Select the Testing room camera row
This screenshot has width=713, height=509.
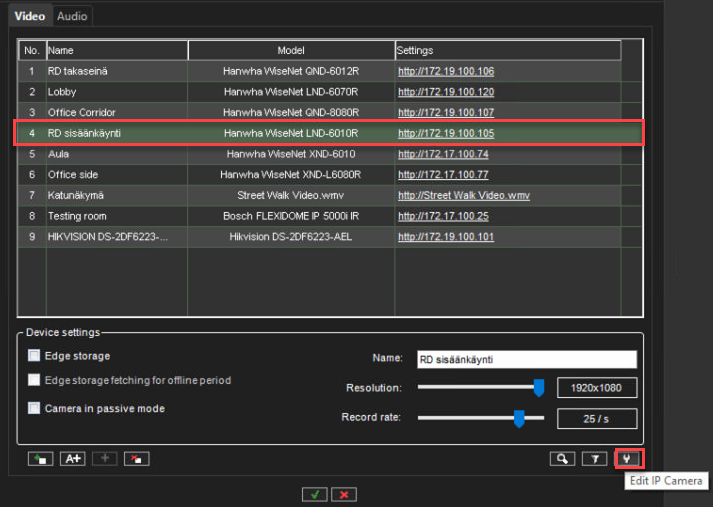click(77, 216)
